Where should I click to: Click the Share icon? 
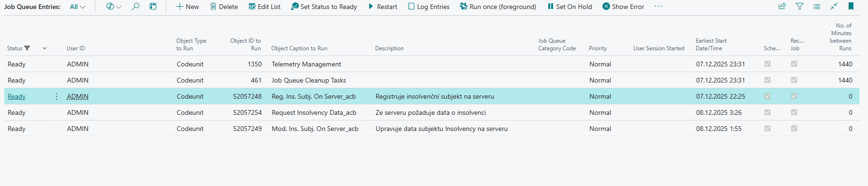coord(782,6)
